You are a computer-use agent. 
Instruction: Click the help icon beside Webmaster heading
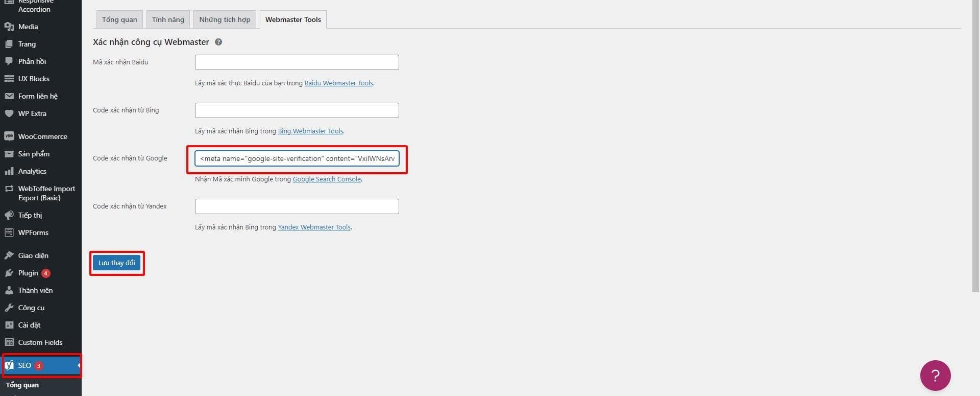218,42
